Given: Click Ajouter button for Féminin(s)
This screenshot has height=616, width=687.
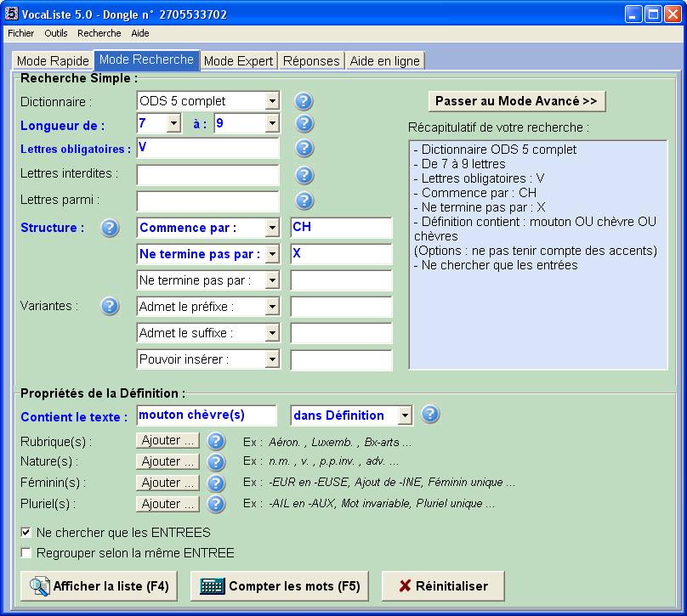Looking at the screenshot, I should click(167, 483).
